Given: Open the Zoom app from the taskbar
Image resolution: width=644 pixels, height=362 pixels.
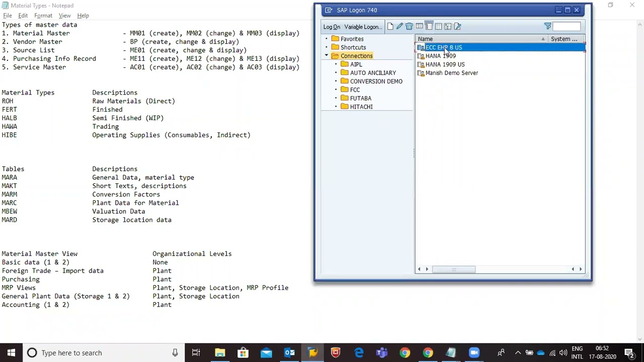Looking at the screenshot, I should click(x=474, y=353).
